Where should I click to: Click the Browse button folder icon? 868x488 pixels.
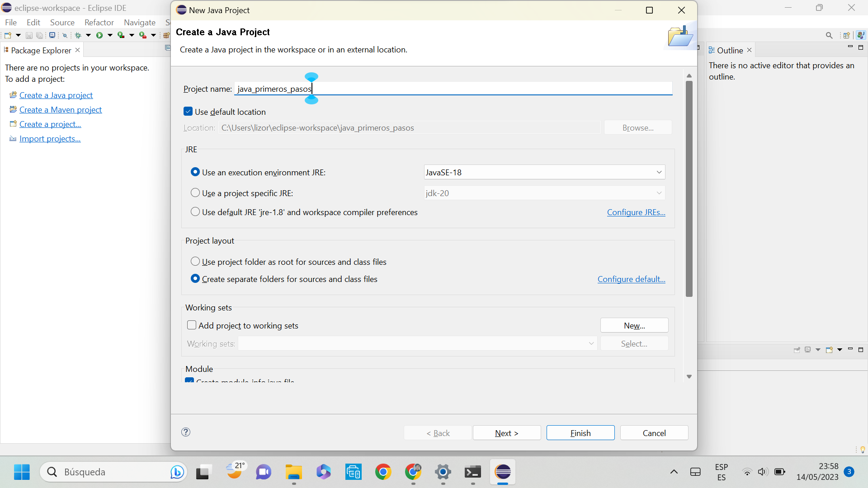(638, 127)
